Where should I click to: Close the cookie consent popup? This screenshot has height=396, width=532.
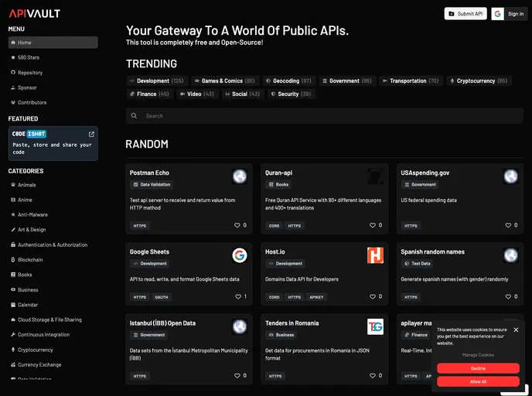(516, 329)
